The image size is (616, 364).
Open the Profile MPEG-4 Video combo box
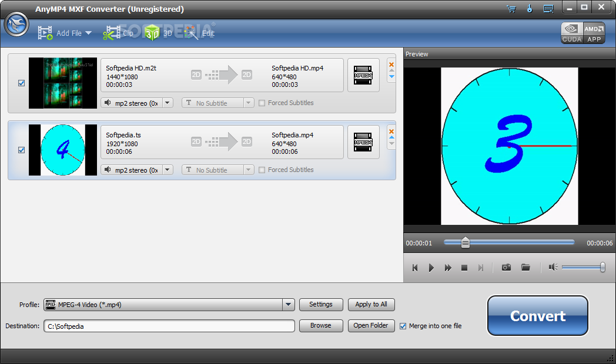pos(169,304)
